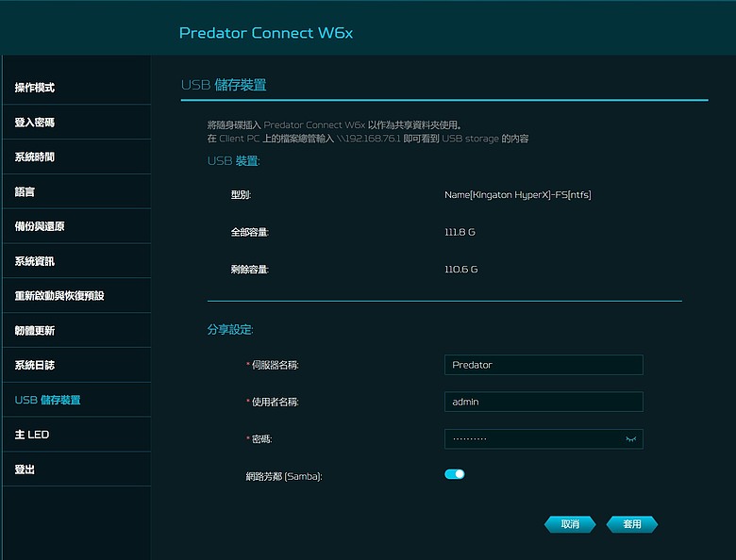Open the 韌體更新 page
The height and width of the screenshot is (560, 736).
tap(77, 330)
